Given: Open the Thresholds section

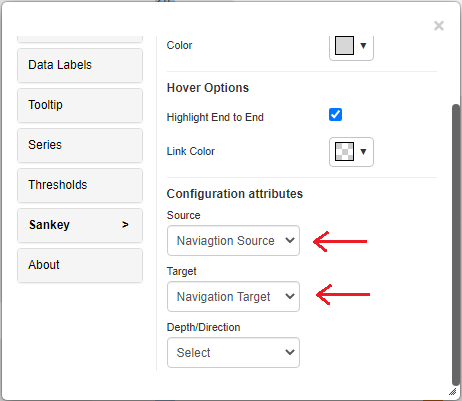Looking at the screenshot, I should click(x=80, y=185).
